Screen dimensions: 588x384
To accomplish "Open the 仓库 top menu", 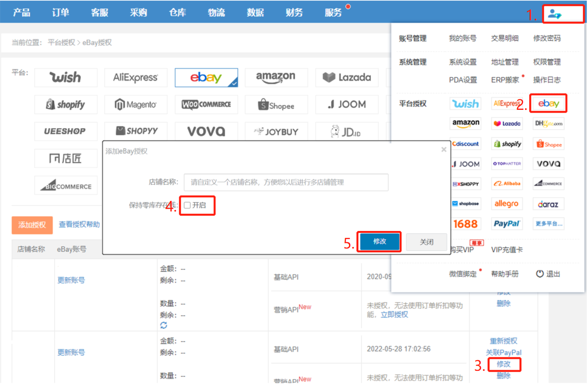I will (177, 12).
